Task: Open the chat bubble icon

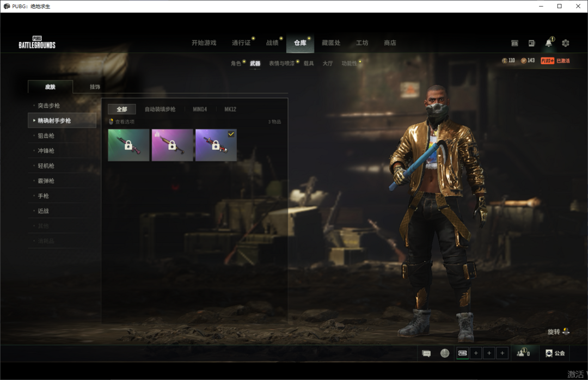Action: [426, 353]
